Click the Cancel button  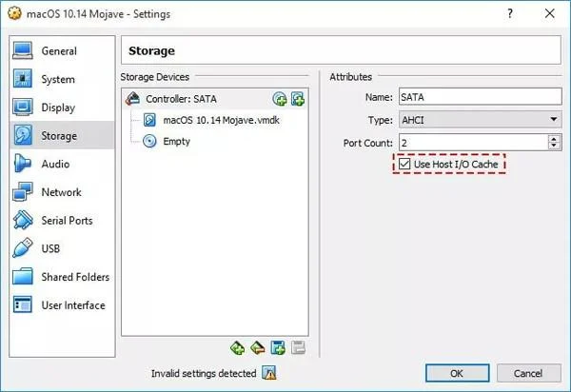tap(528, 373)
